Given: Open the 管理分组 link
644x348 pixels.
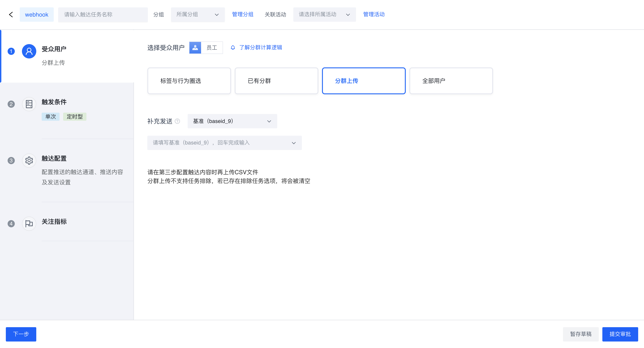Looking at the screenshot, I should tap(243, 15).
